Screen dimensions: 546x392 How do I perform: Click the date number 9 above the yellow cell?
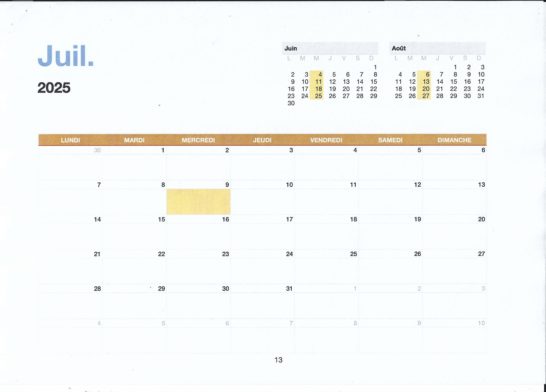pyautogui.click(x=227, y=185)
